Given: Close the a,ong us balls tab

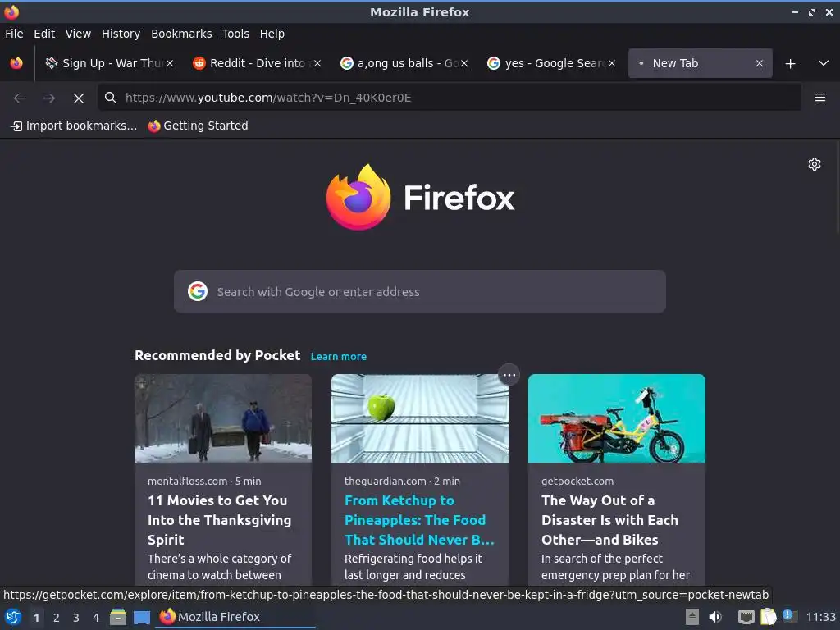Looking at the screenshot, I should 464,63.
